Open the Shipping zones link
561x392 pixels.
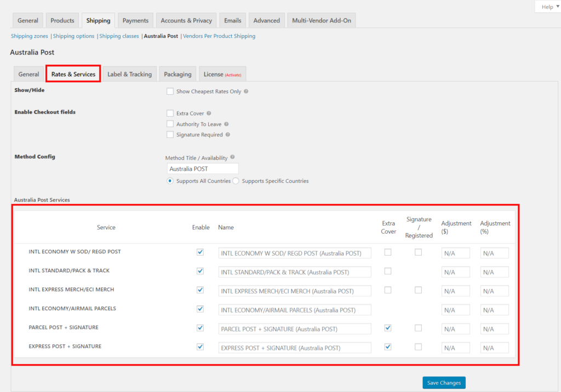click(x=29, y=36)
